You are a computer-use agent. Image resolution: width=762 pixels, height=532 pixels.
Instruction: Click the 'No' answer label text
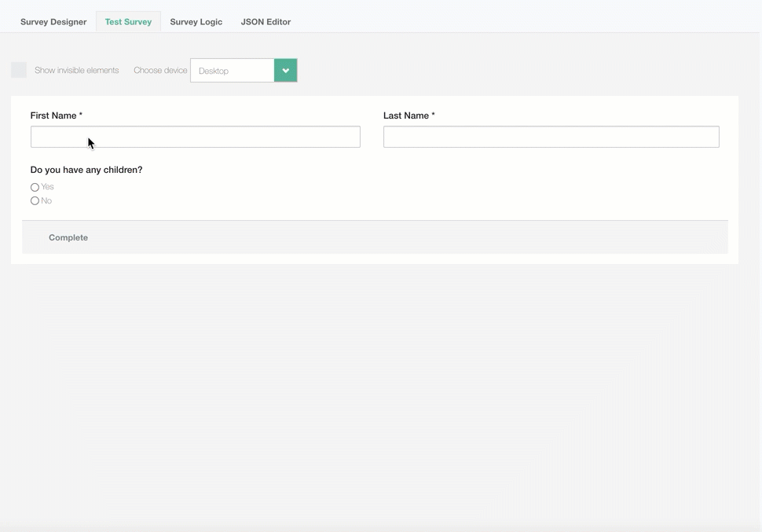tap(46, 201)
